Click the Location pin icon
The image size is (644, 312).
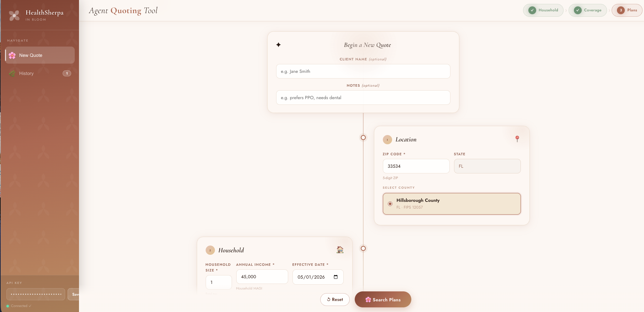517,139
